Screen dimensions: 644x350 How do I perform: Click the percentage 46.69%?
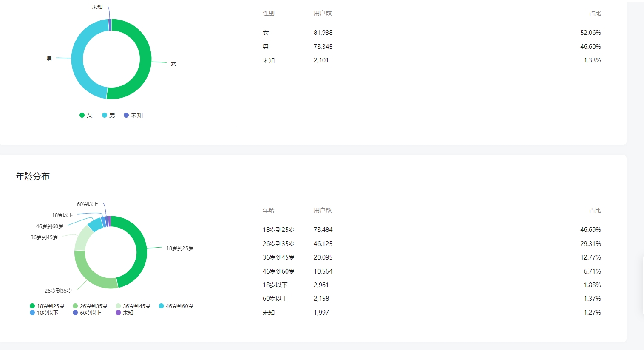pos(591,230)
